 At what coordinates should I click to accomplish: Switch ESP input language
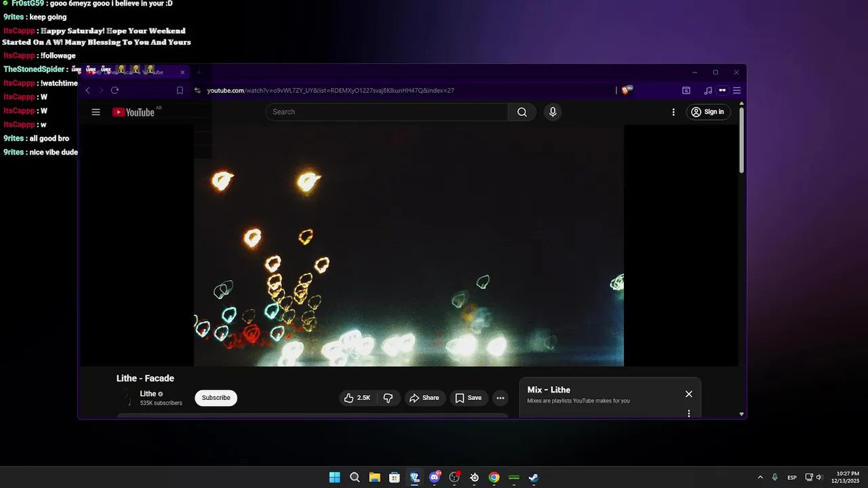tap(792, 478)
